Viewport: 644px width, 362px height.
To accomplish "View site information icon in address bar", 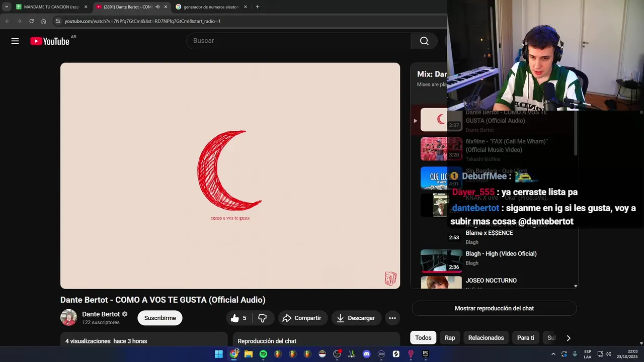I will [58, 21].
